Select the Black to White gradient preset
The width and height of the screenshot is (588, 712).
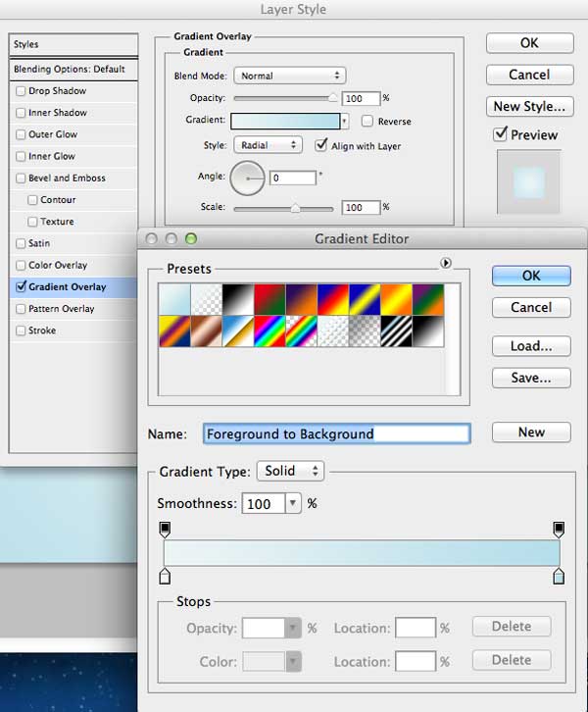click(238, 299)
